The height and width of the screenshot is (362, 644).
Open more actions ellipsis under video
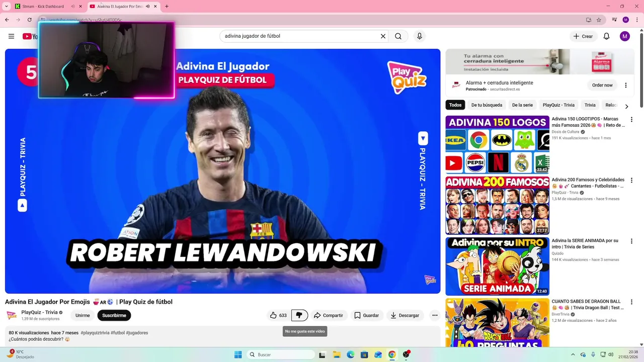[x=435, y=315]
